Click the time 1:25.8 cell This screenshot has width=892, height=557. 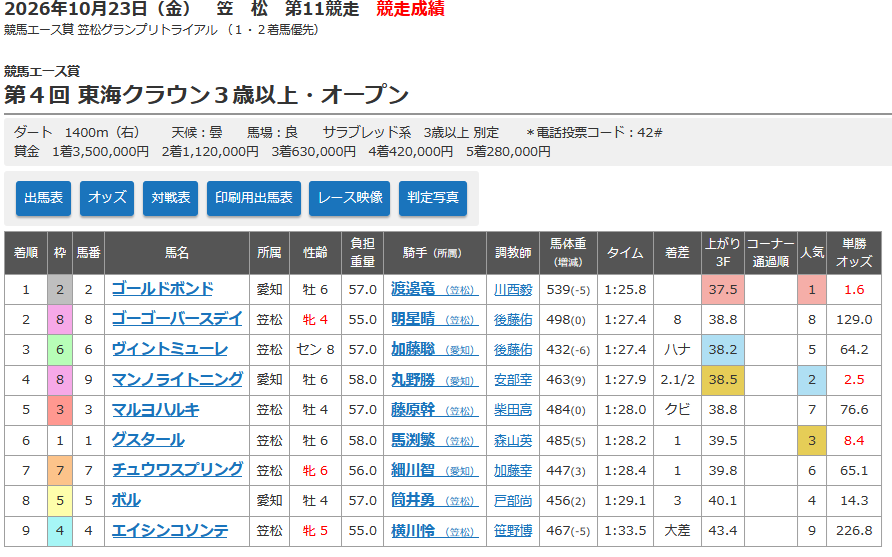[x=625, y=290]
